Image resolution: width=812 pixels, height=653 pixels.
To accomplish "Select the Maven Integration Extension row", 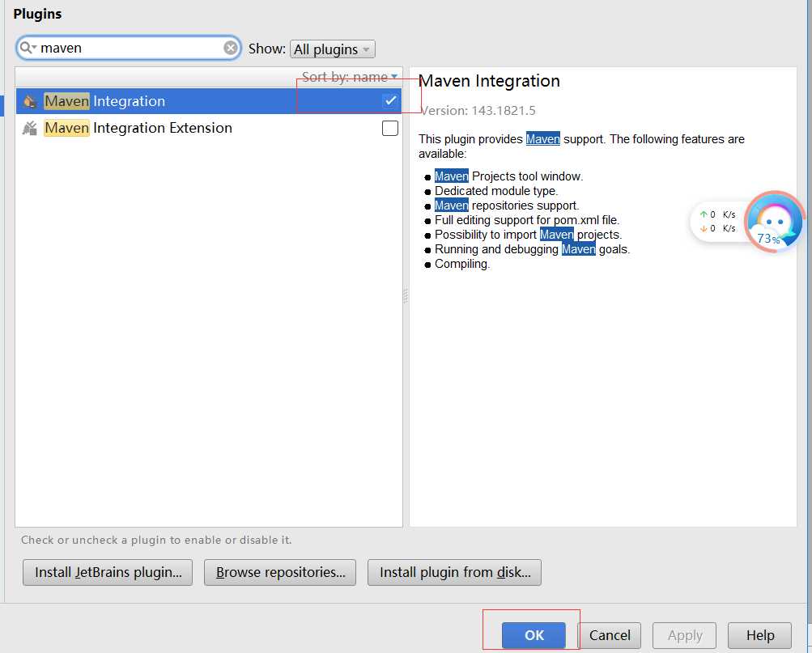I will click(209, 128).
